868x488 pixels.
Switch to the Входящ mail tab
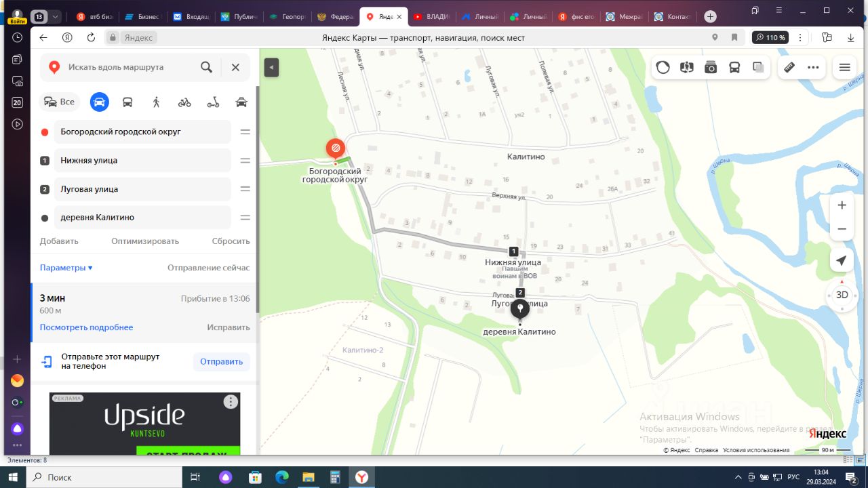click(x=191, y=16)
